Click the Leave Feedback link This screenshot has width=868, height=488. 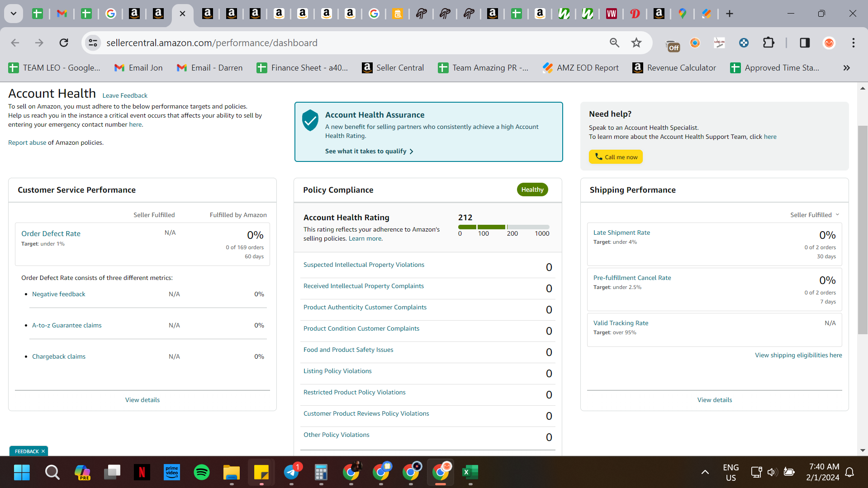(x=125, y=95)
